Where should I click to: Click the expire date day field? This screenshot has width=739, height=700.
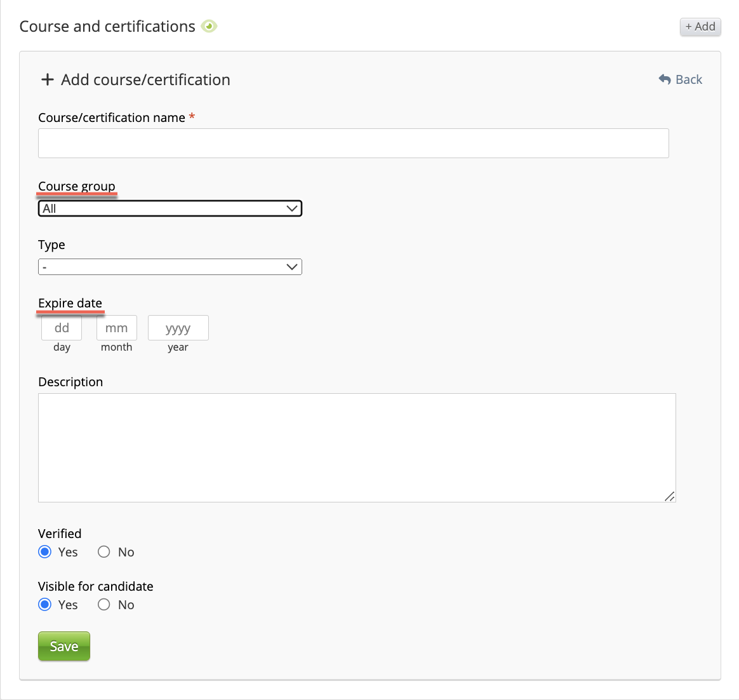(x=62, y=328)
